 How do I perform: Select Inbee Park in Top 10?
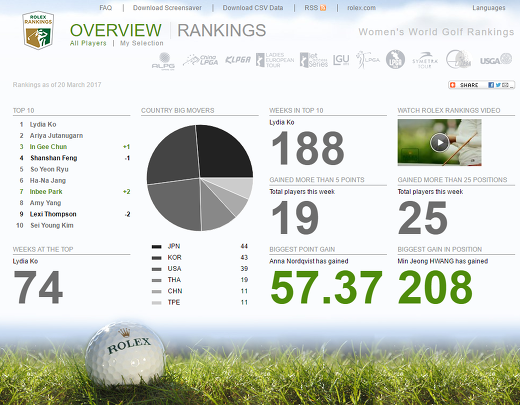[46, 192]
